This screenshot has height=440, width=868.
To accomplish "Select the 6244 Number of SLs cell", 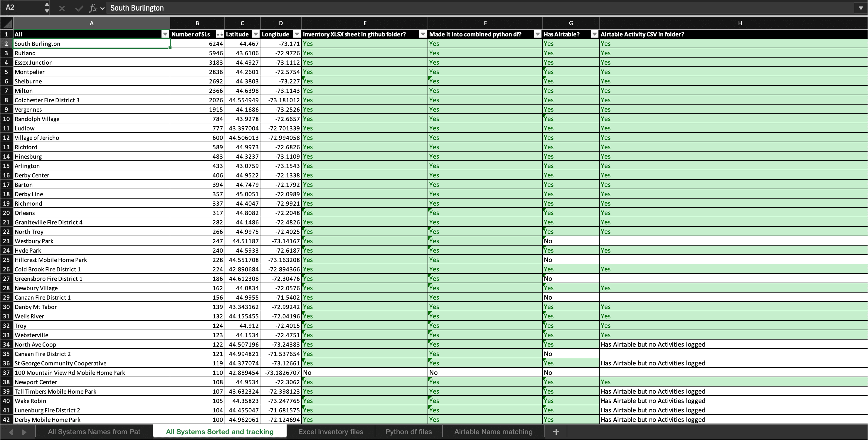I will pos(197,43).
